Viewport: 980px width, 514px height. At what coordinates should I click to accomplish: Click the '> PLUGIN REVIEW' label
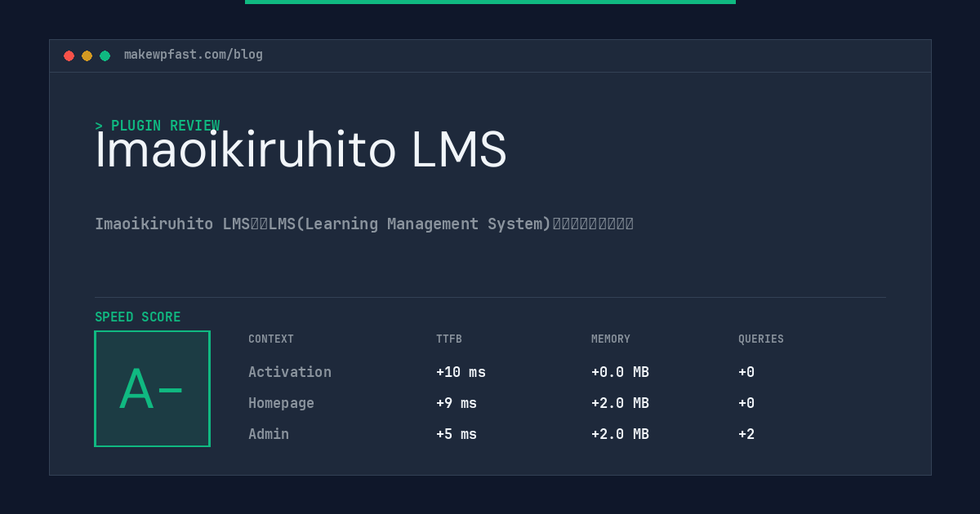[158, 126]
